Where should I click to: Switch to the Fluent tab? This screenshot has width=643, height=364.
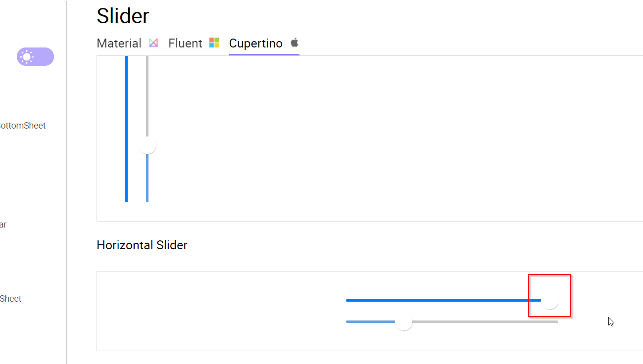coord(185,43)
